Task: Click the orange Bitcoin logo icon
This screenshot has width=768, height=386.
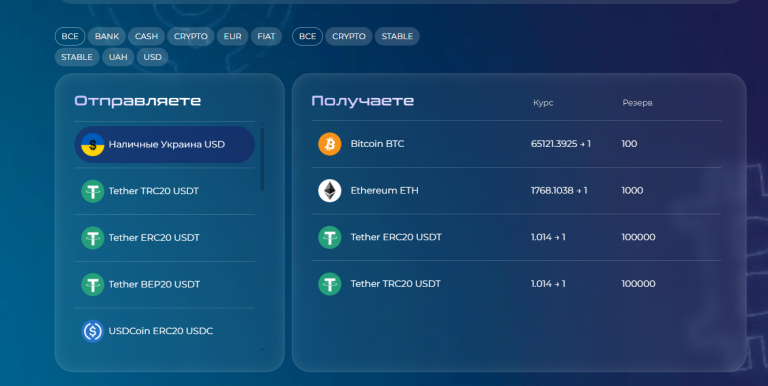Action: (330, 144)
